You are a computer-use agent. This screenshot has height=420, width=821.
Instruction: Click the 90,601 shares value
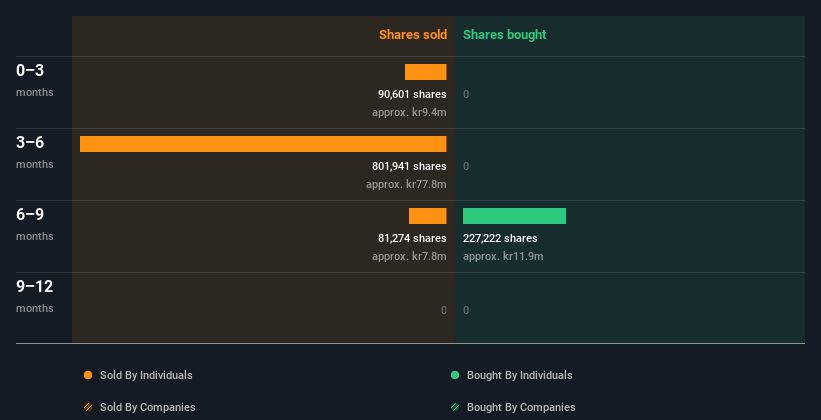[x=412, y=94]
